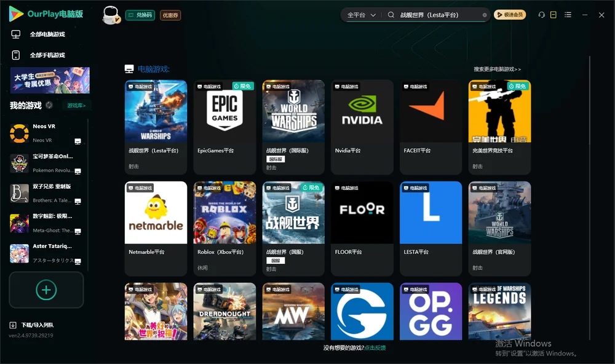Open 完美世界竞技平台 card

pyautogui.click(x=499, y=127)
